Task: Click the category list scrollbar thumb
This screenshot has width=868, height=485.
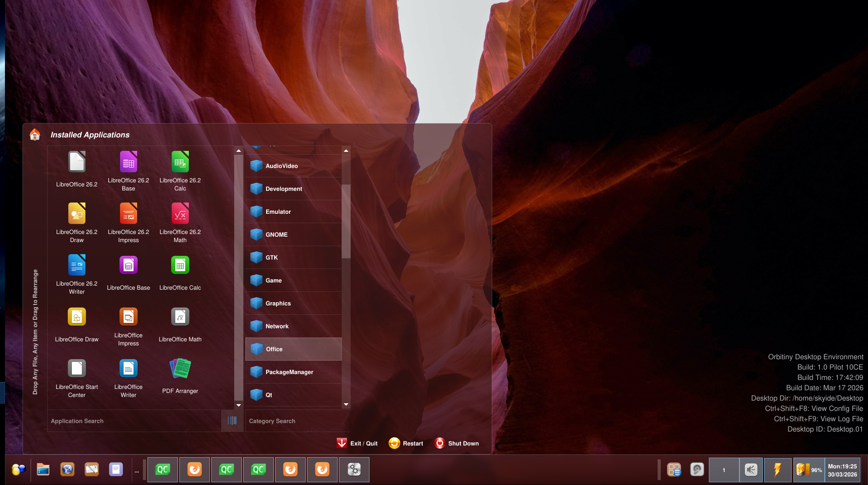Action: (x=346, y=221)
